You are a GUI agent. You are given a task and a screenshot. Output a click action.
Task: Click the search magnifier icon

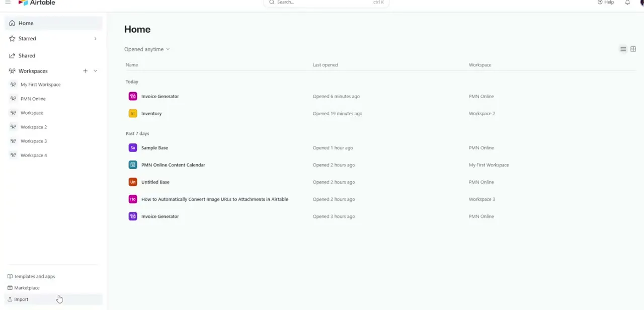(x=272, y=3)
